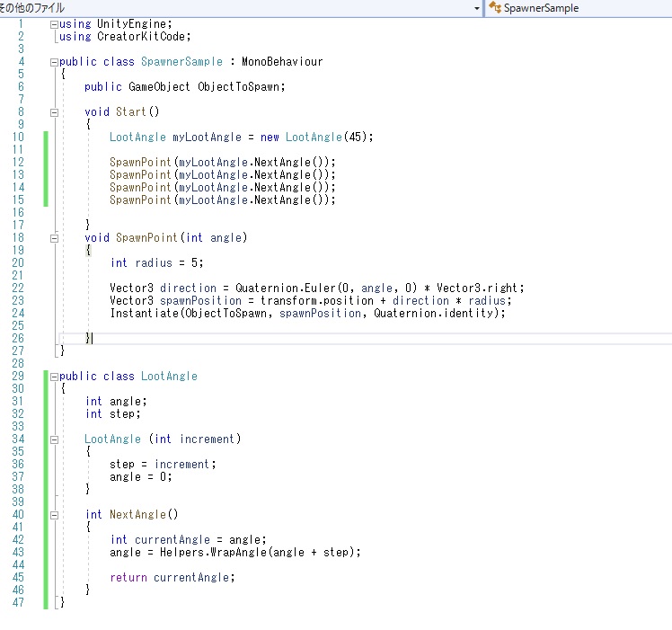This screenshot has width=672, height=630.
Task: Click 'angle = 0;' statement
Action: 140,477
